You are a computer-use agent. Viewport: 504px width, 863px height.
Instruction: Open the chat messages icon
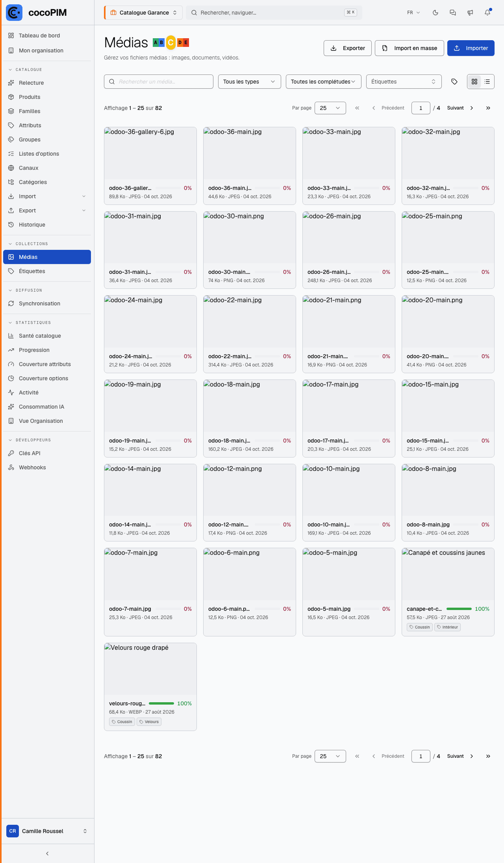click(453, 13)
